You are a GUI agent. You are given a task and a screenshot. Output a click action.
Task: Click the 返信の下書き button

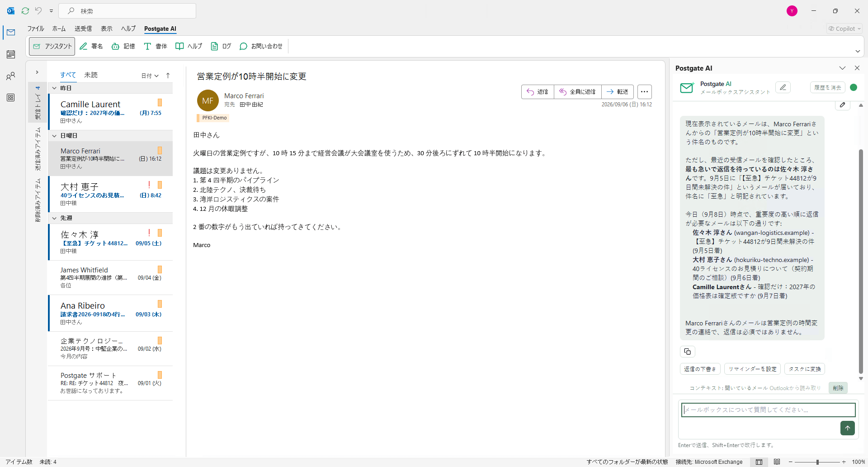coord(700,369)
